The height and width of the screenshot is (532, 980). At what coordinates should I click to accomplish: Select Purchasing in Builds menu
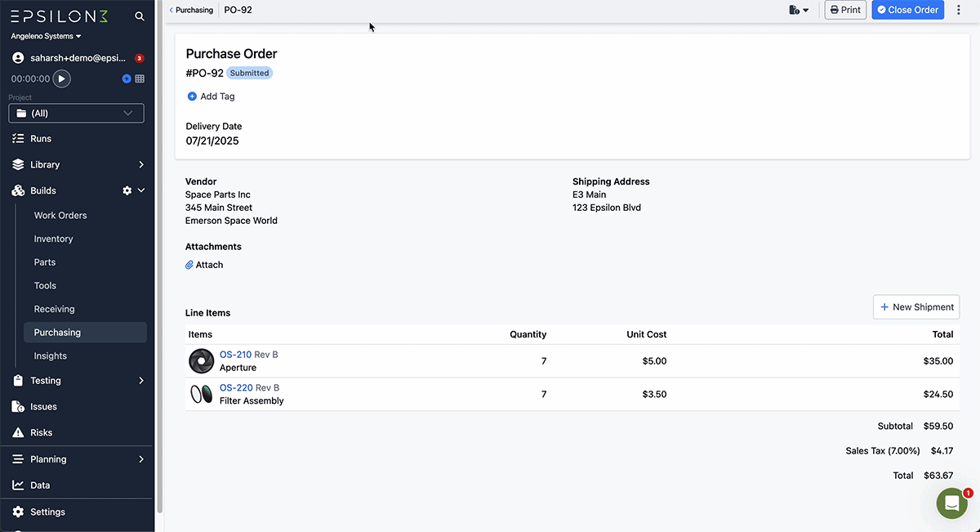pyautogui.click(x=85, y=333)
